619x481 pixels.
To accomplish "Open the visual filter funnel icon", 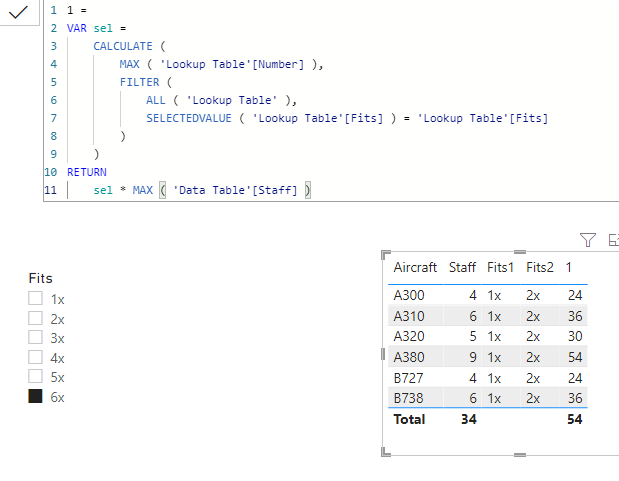I will [588, 239].
